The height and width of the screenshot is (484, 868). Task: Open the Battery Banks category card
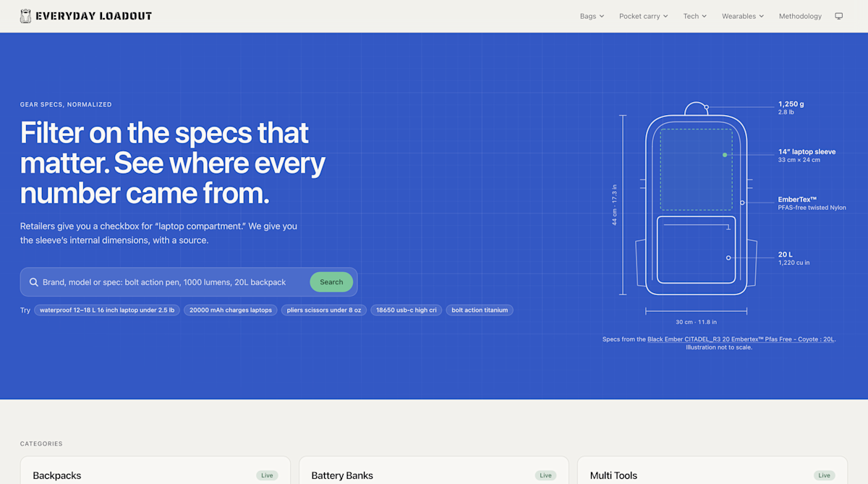click(434, 470)
